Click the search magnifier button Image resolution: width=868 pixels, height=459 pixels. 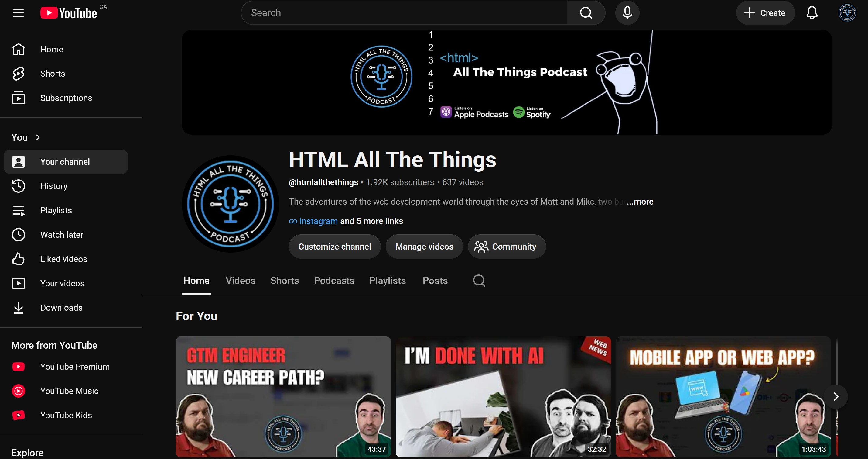(586, 13)
